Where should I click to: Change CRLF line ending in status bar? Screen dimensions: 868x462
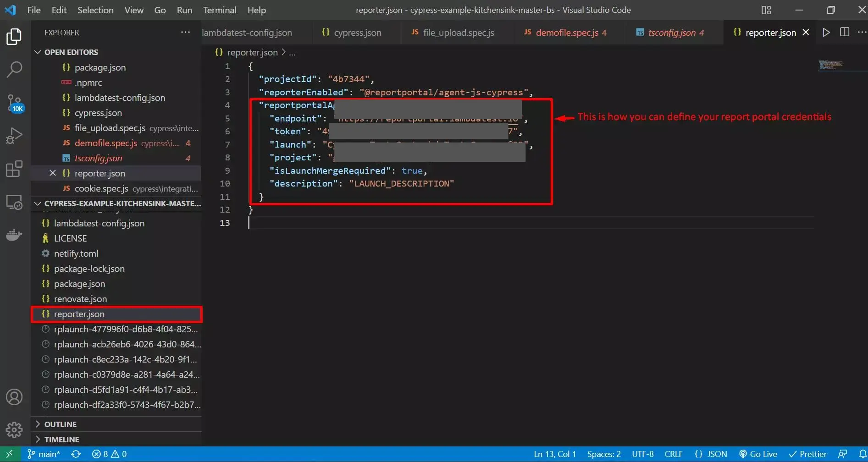click(x=673, y=454)
